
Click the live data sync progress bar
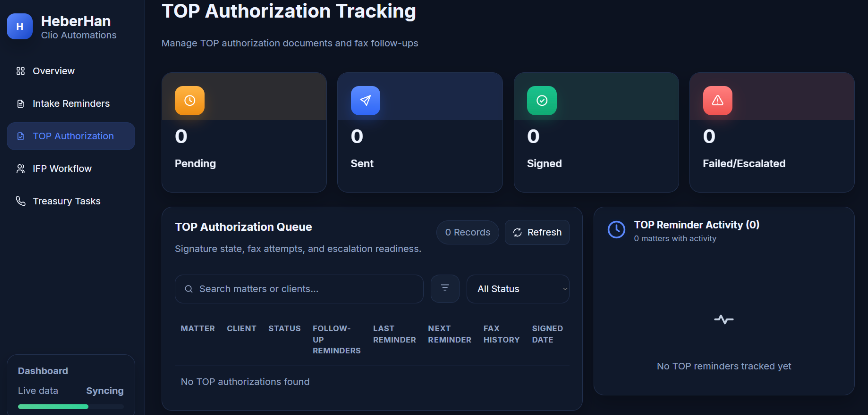pos(71,407)
